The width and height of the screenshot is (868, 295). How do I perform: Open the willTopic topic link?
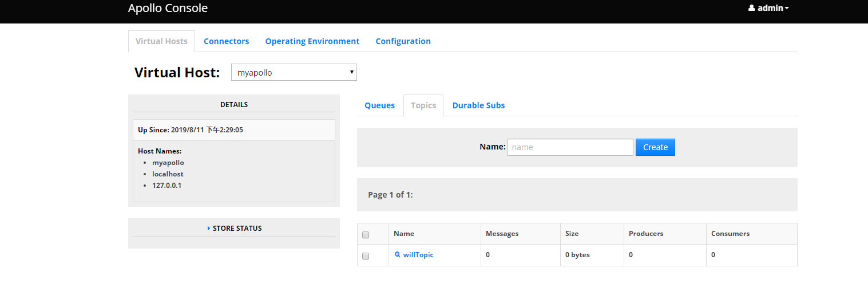pyautogui.click(x=418, y=255)
